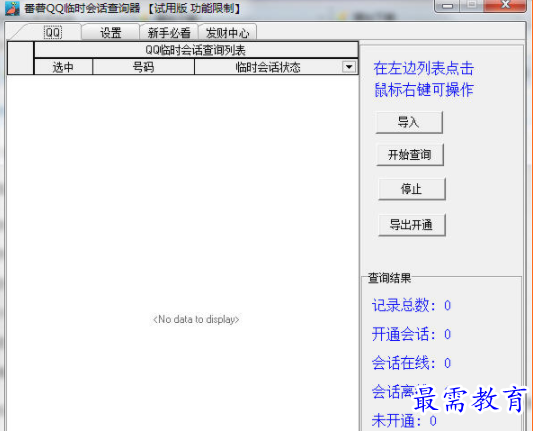Click the 导入 button
Image resolution: width=535 pixels, height=431 pixels.
pyautogui.click(x=409, y=122)
